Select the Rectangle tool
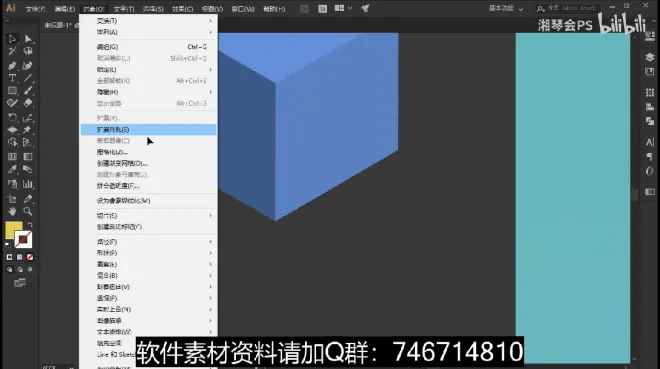This screenshot has height=369, width=660. click(x=12, y=91)
